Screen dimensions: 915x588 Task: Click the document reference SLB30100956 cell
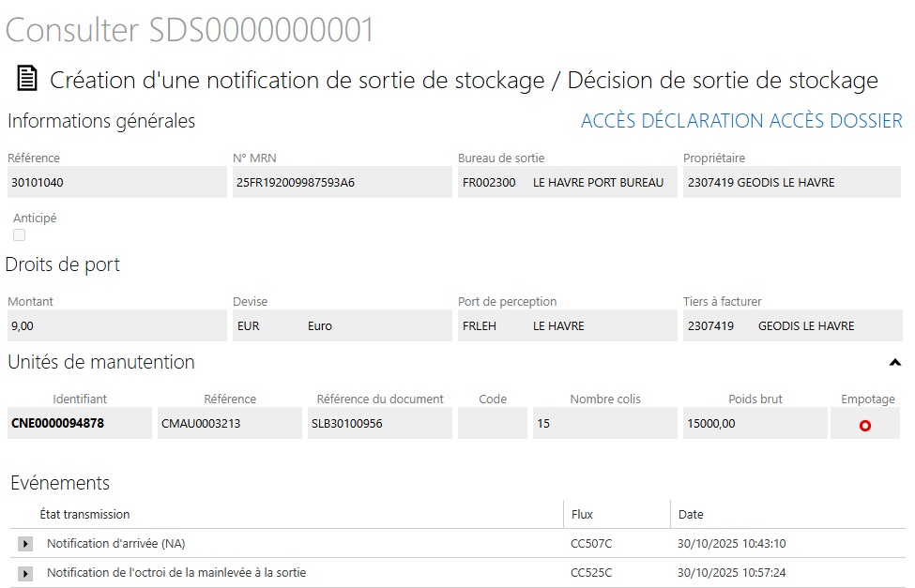pyautogui.click(x=380, y=424)
